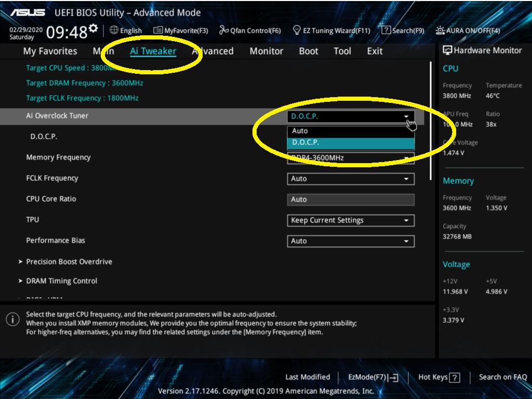Open the Tool tab
Screen dimensions: 532x399
point(342,51)
